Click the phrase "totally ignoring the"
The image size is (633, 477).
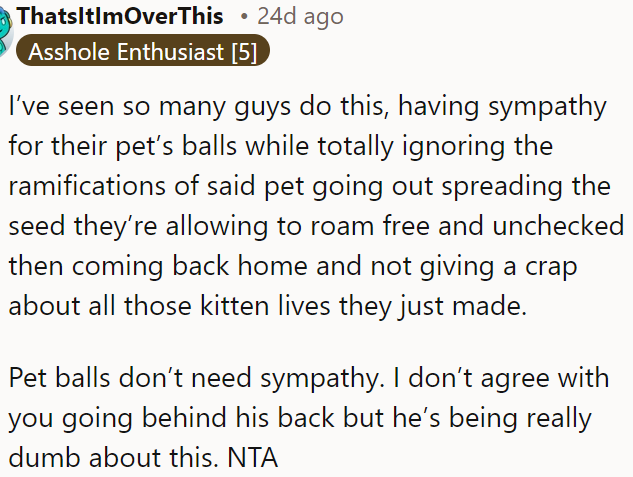(x=436, y=146)
